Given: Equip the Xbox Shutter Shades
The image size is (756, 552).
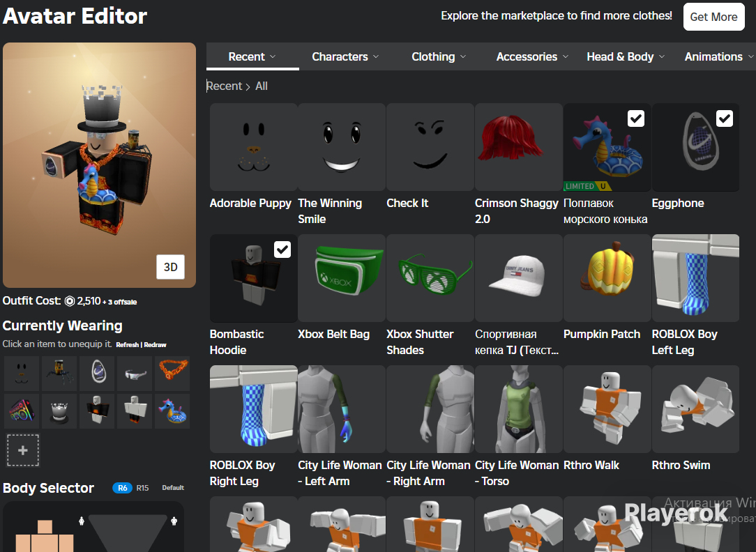Looking at the screenshot, I should [430, 278].
